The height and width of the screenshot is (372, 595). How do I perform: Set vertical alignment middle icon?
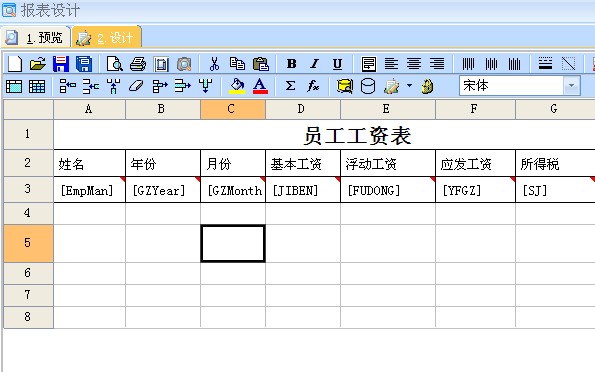[491, 64]
